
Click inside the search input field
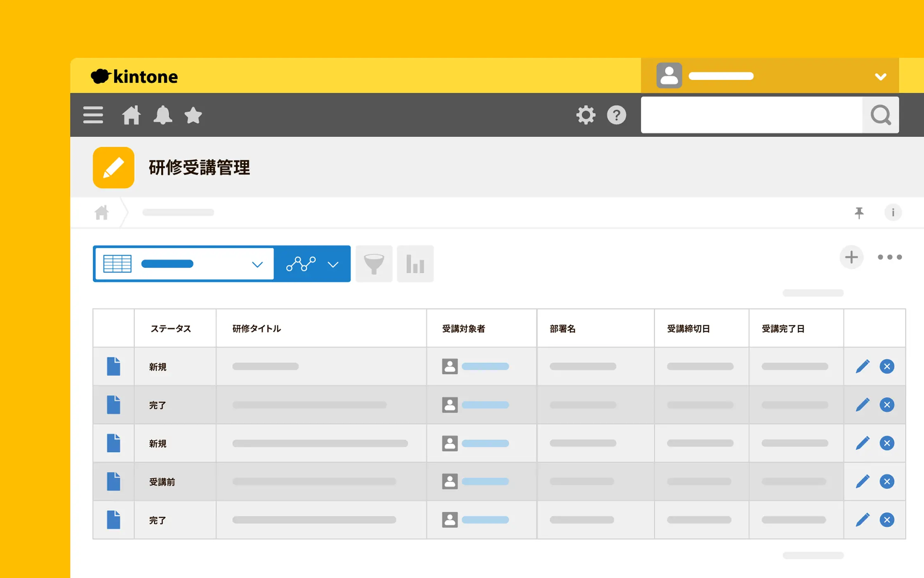tap(751, 115)
